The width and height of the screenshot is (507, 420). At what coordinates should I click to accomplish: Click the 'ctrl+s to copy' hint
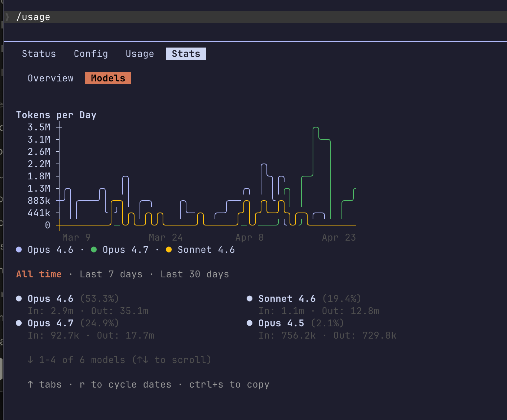(229, 384)
